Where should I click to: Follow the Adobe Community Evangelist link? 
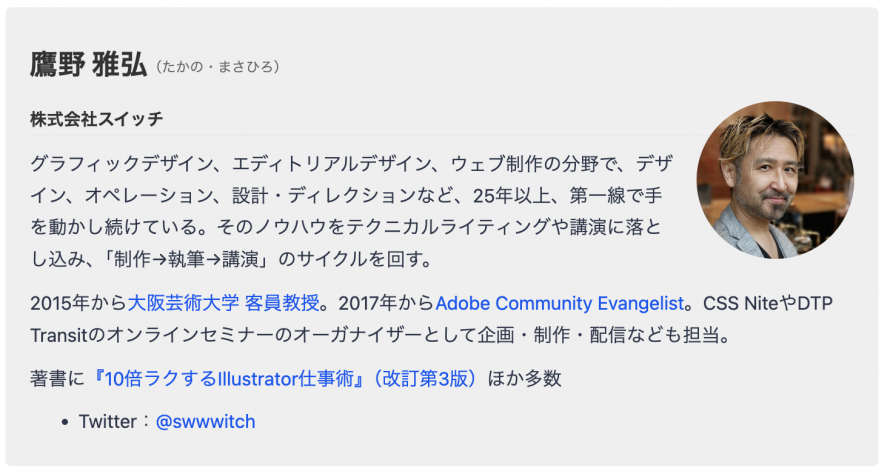(x=560, y=303)
